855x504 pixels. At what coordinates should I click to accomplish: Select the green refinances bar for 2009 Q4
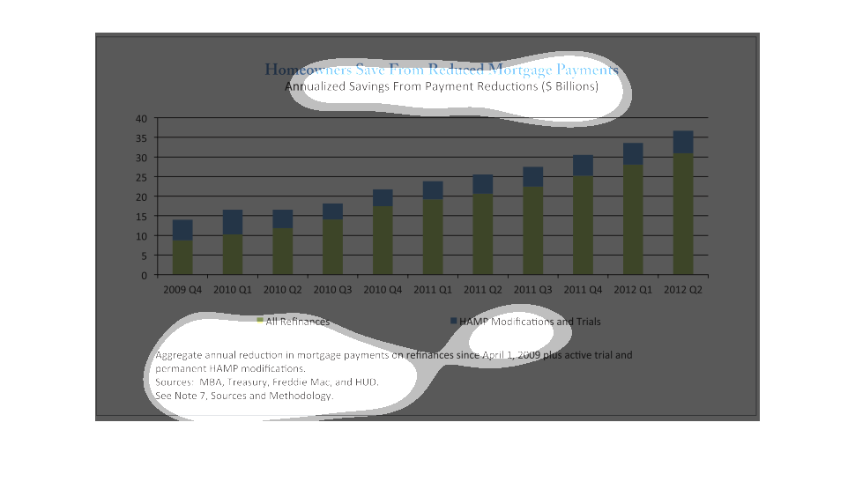pyautogui.click(x=182, y=257)
